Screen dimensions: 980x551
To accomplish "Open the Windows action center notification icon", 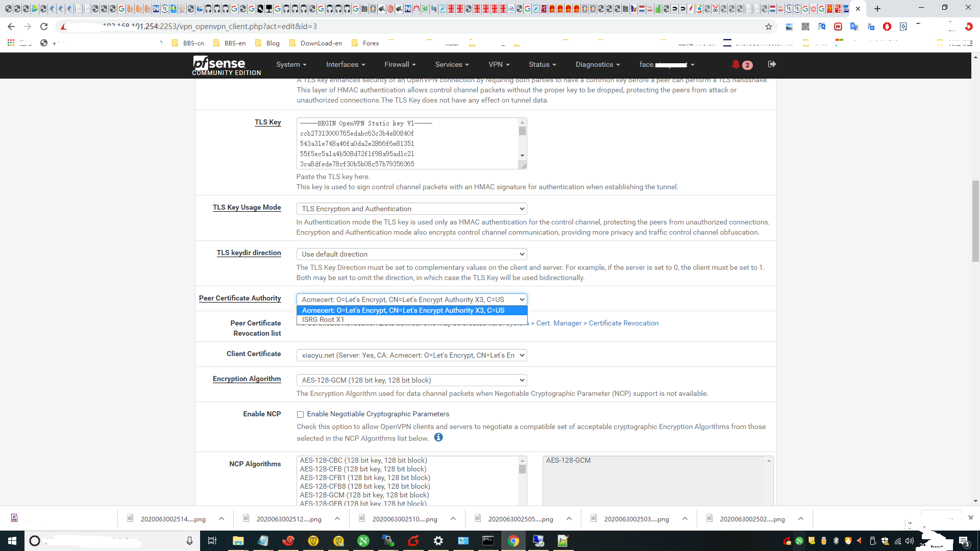I will pos(964,541).
